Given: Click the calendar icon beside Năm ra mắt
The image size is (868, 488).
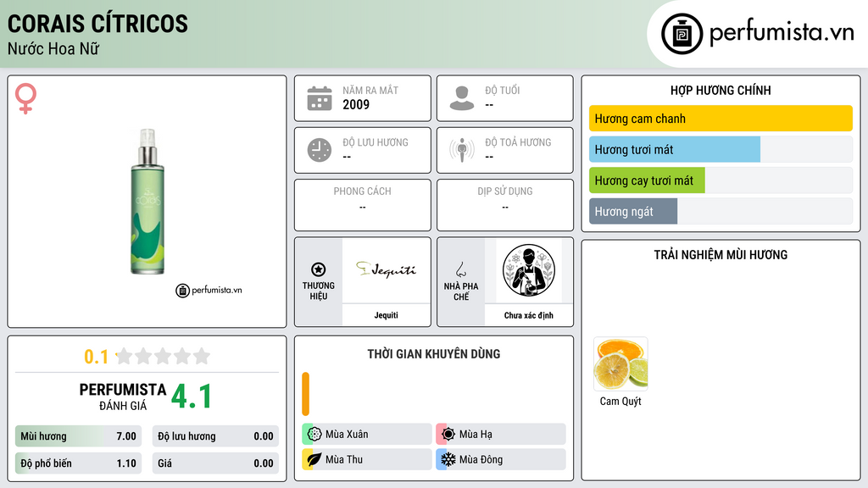Looking at the screenshot, I should (320, 98).
